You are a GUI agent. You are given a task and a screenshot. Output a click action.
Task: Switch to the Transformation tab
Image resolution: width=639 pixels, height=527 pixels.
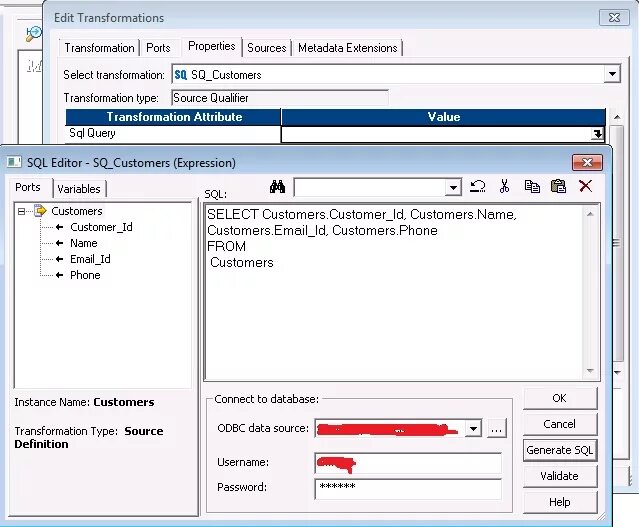99,48
